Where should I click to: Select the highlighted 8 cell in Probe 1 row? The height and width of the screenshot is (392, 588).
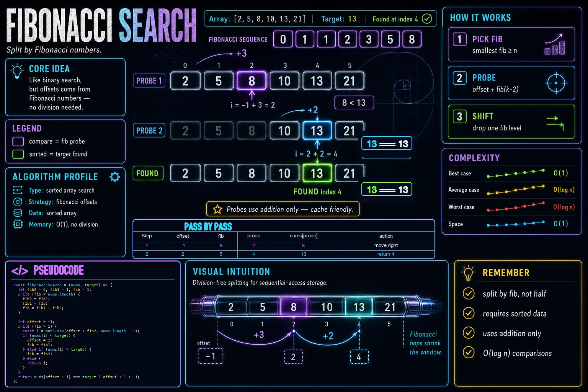[252, 81]
